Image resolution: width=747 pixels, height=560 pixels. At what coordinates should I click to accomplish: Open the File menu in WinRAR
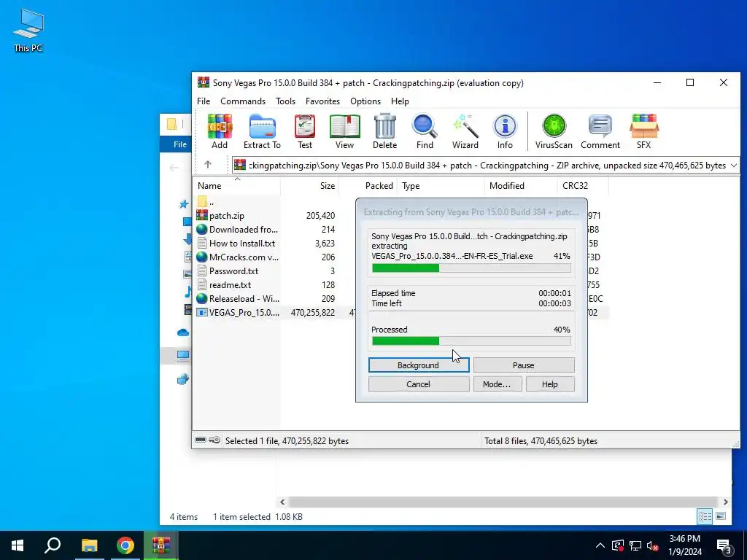click(x=204, y=101)
